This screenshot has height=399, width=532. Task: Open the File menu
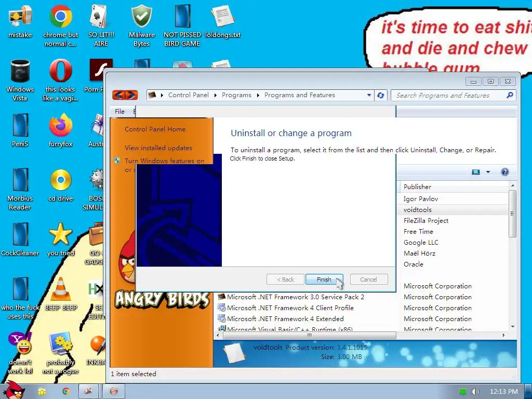(119, 111)
